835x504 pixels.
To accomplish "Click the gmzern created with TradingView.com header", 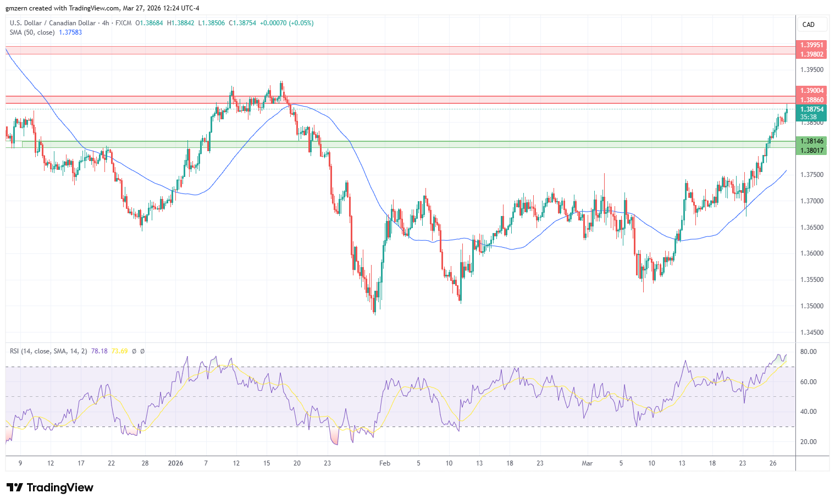I will click(103, 8).
